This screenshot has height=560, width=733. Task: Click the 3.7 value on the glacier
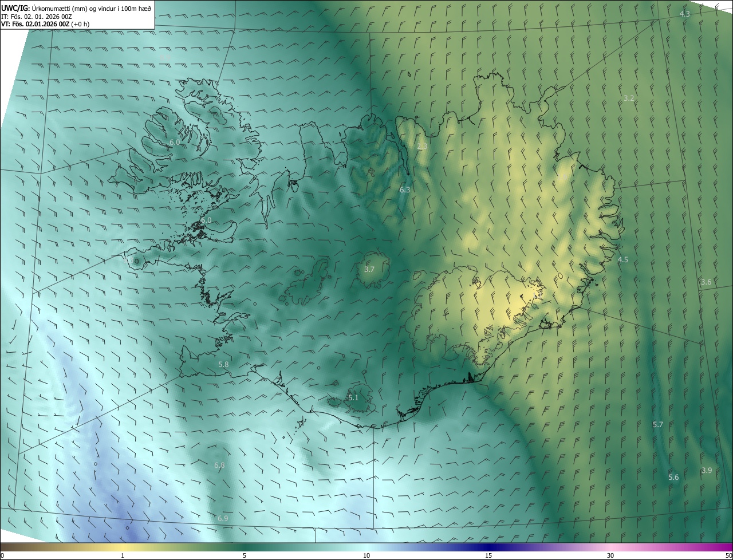pyautogui.click(x=369, y=269)
